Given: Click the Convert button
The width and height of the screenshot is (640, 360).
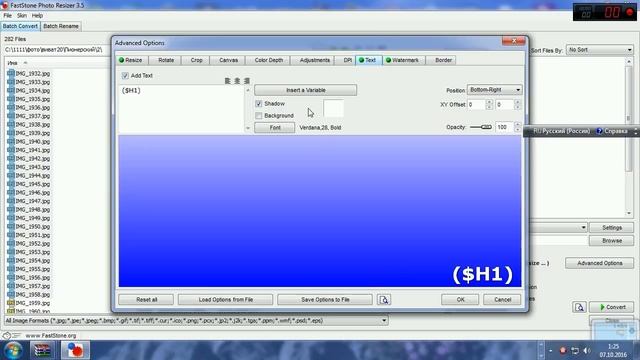Looking at the screenshot, I should pyautogui.click(x=611, y=307).
